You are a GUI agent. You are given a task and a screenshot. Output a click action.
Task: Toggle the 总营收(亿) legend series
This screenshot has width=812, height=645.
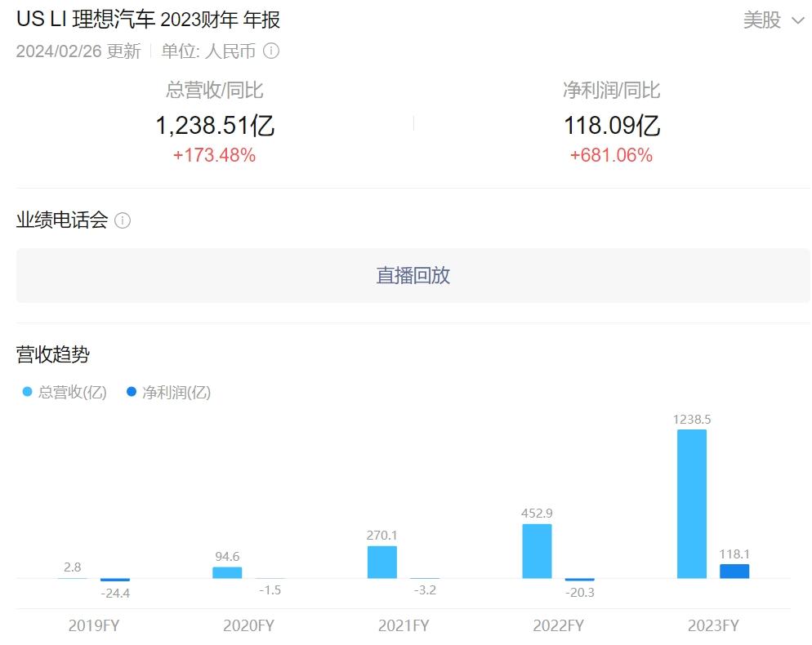[65, 392]
